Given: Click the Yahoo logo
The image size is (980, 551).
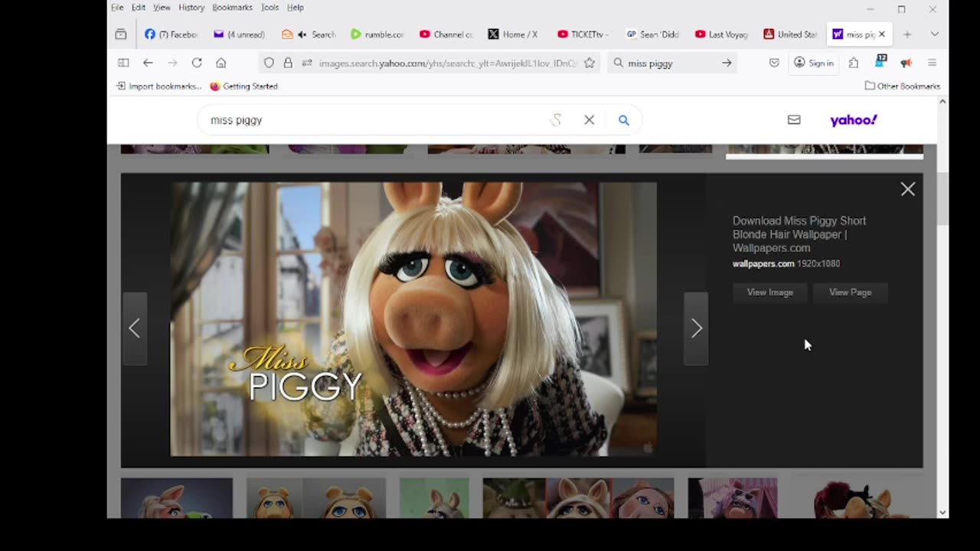Looking at the screenshot, I should [854, 120].
